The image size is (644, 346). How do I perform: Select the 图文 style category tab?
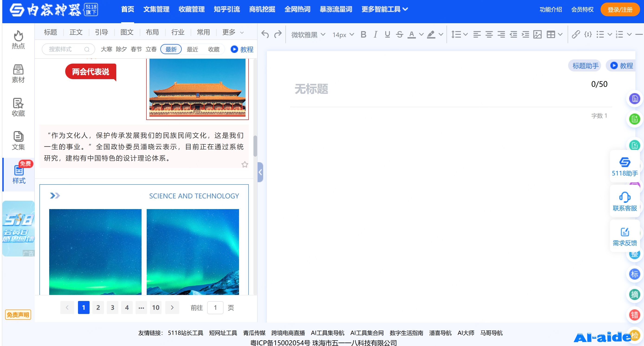pyautogui.click(x=127, y=32)
